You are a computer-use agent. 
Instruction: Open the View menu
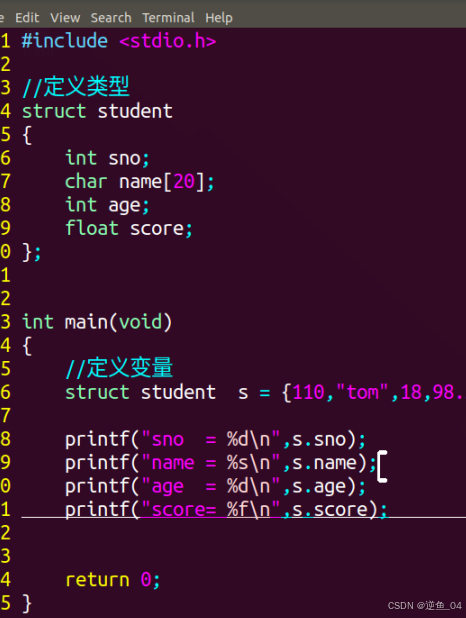pyautogui.click(x=65, y=18)
